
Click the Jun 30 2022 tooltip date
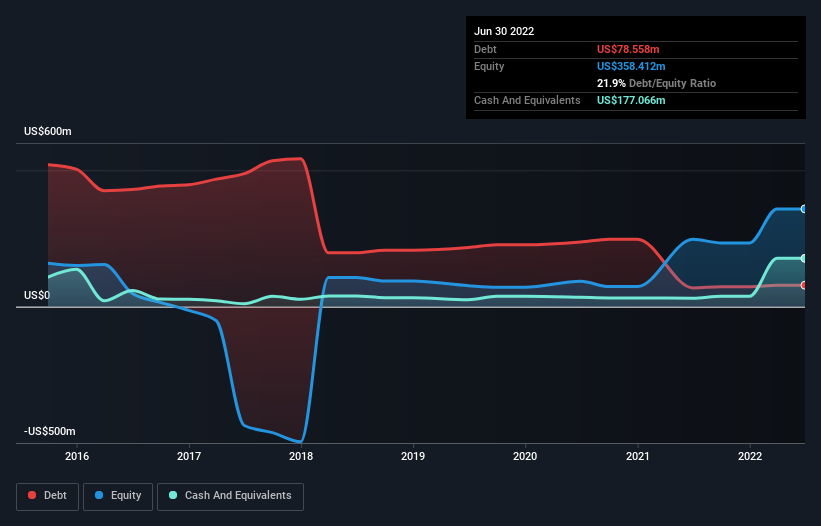504,31
